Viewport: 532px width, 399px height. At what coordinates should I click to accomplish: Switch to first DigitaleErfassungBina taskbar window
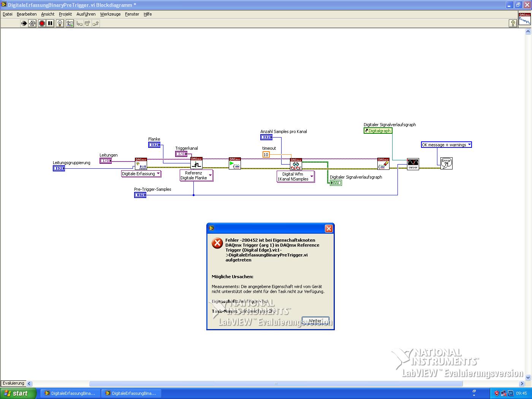tap(70, 393)
